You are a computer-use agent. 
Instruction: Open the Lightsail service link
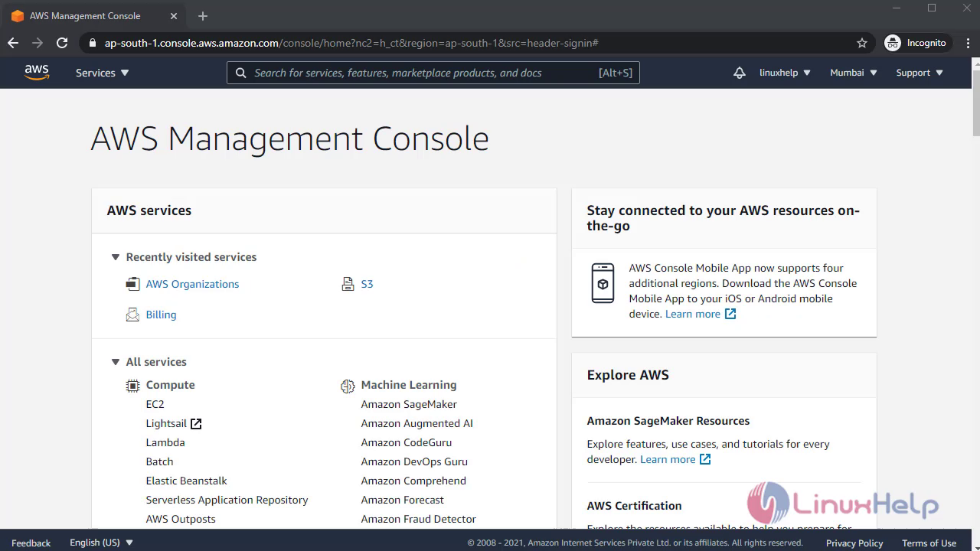[x=166, y=423]
